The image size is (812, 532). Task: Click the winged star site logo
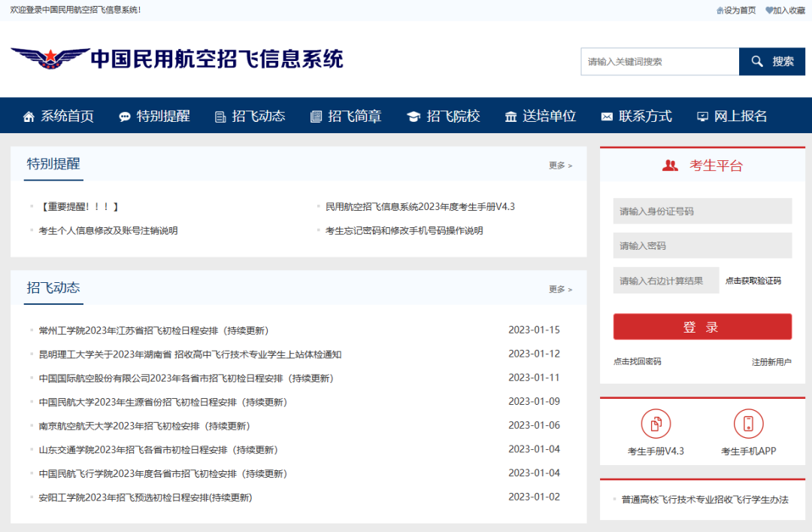(50, 58)
